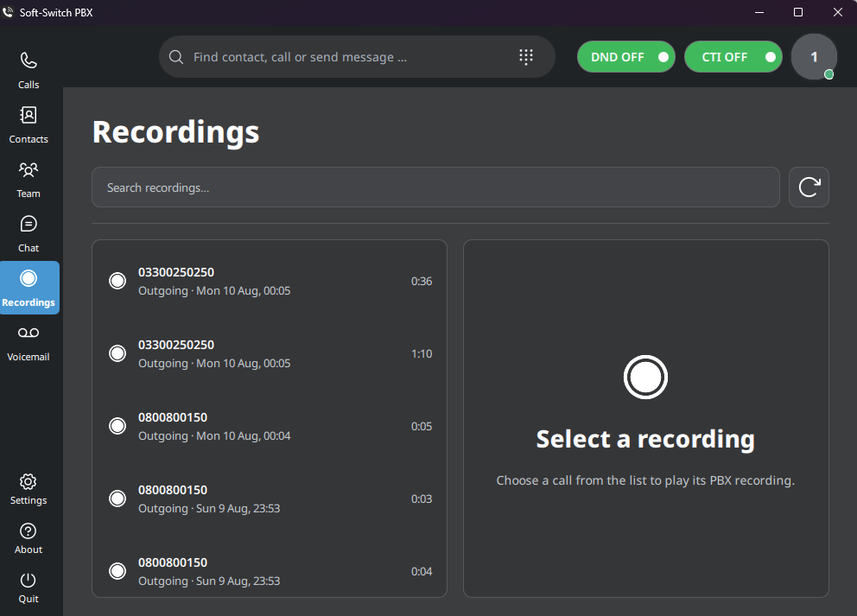
Task: Select 0800800150 recording lasting 0:03
Action: [x=270, y=499]
